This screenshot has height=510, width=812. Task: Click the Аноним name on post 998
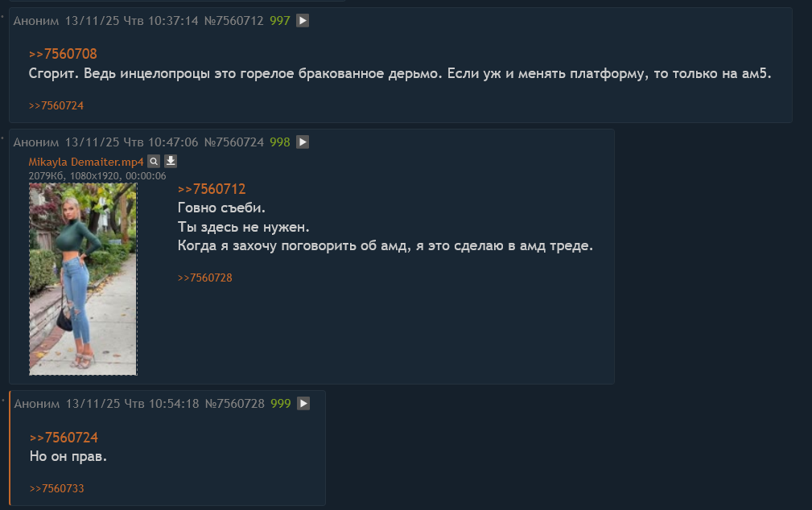[x=36, y=142]
